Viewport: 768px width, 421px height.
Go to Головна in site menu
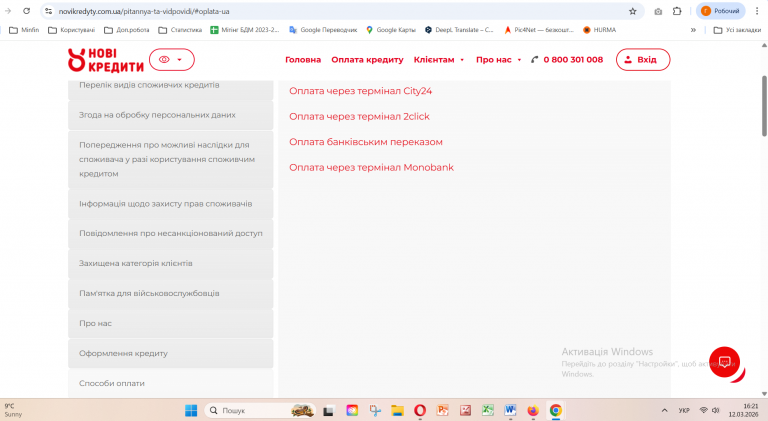(303, 60)
